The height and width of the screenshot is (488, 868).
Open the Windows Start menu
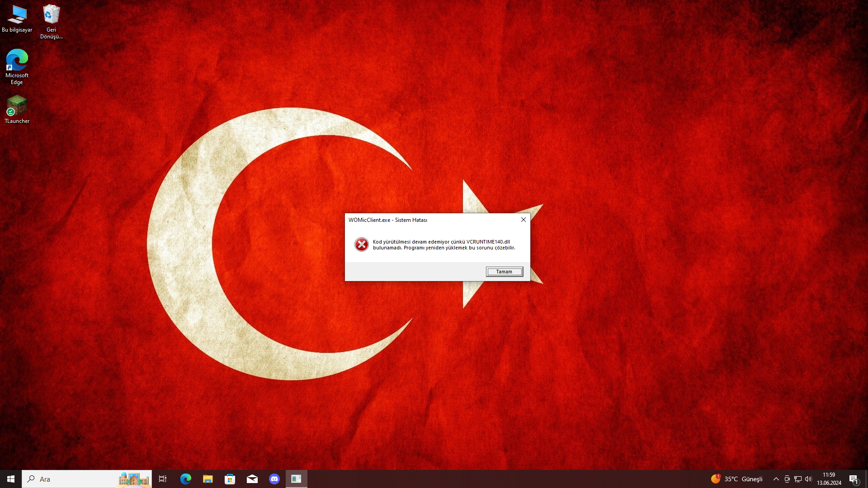[11, 479]
